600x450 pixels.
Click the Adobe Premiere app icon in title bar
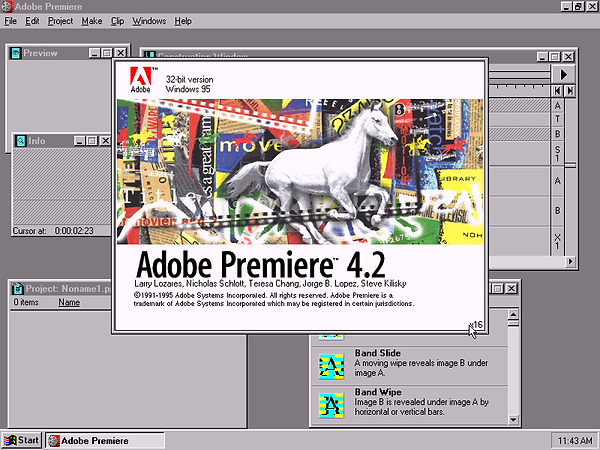(7, 7)
